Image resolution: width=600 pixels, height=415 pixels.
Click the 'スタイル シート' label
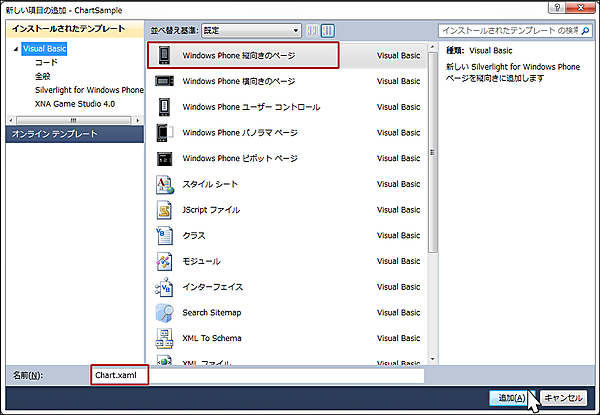pyautogui.click(x=210, y=184)
